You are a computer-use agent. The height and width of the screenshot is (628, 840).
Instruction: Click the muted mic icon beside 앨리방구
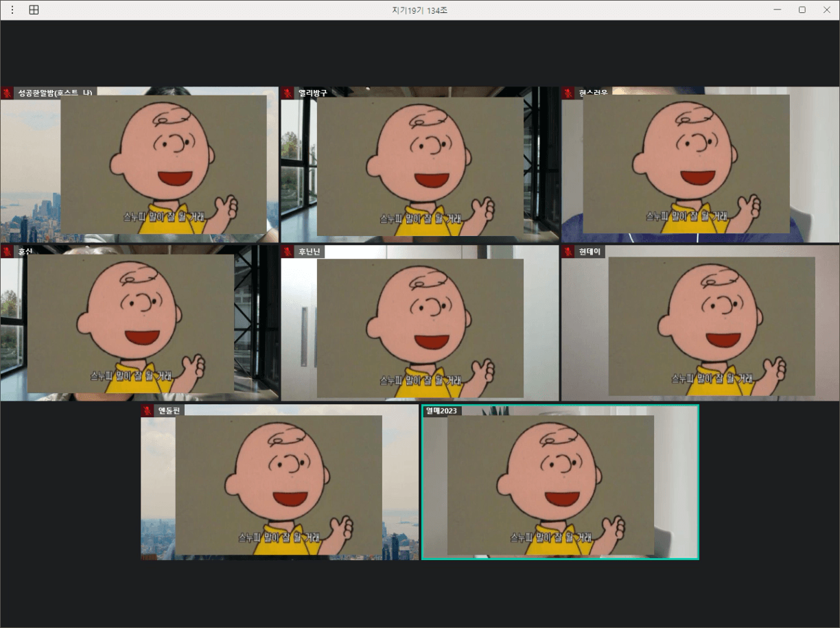tap(288, 93)
